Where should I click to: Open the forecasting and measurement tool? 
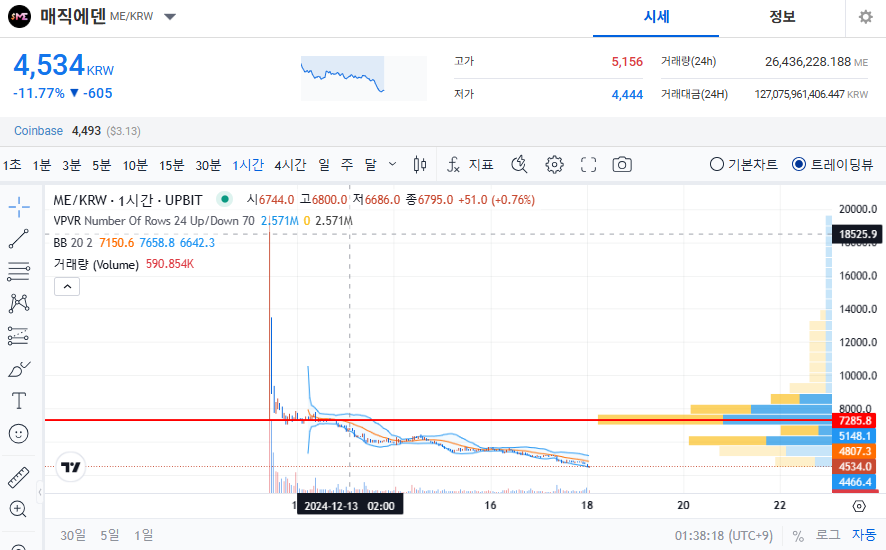pyautogui.click(x=19, y=336)
